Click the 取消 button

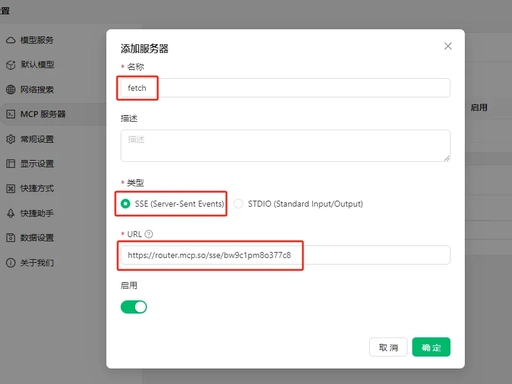coord(388,347)
